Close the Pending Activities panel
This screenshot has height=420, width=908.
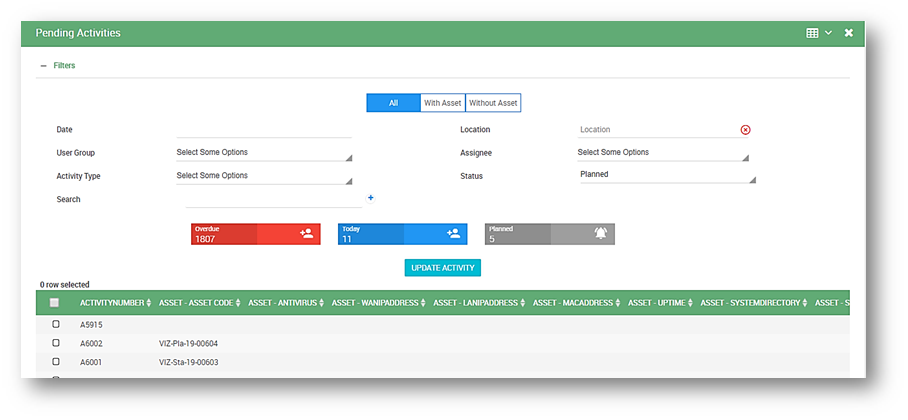[849, 33]
